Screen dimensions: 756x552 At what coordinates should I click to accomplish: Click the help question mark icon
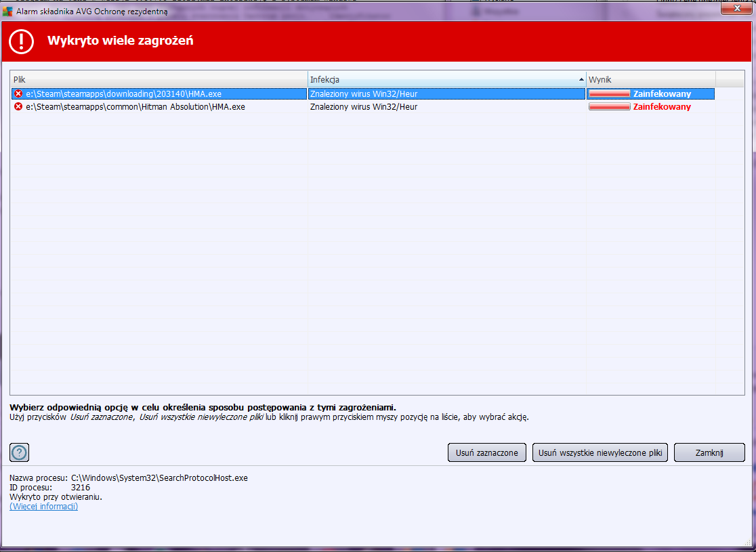(19, 452)
